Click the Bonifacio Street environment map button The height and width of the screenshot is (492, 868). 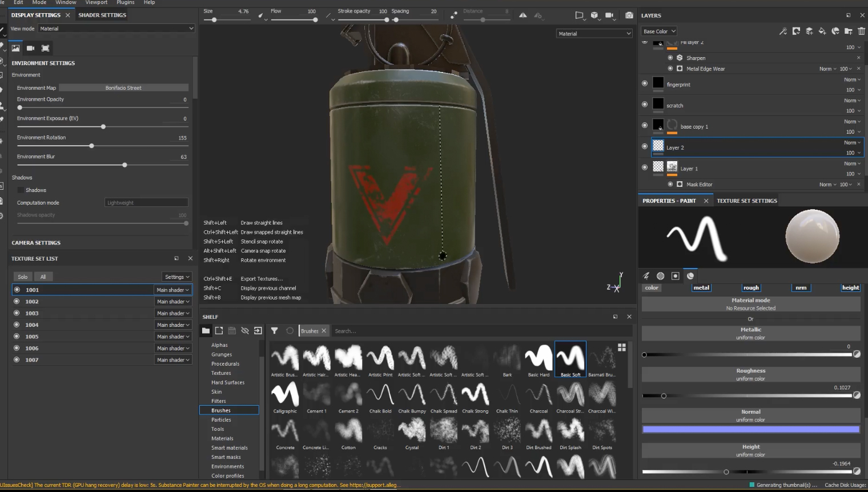pyautogui.click(x=123, y=88)
